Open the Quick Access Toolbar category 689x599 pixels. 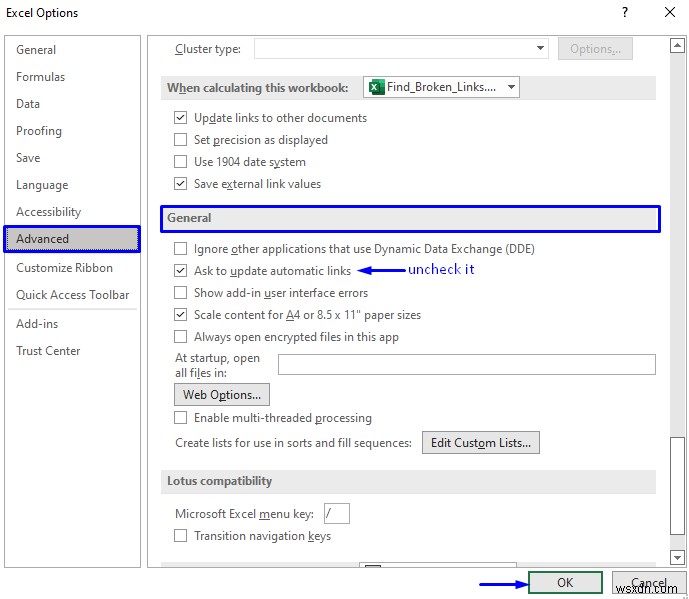point(73,295)
